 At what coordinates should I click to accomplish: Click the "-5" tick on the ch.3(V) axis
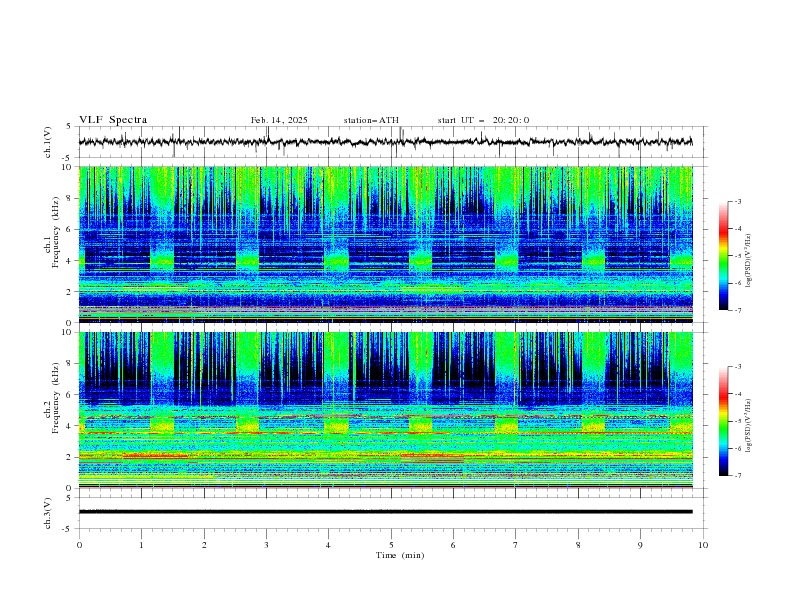click(x=68, y=529)
